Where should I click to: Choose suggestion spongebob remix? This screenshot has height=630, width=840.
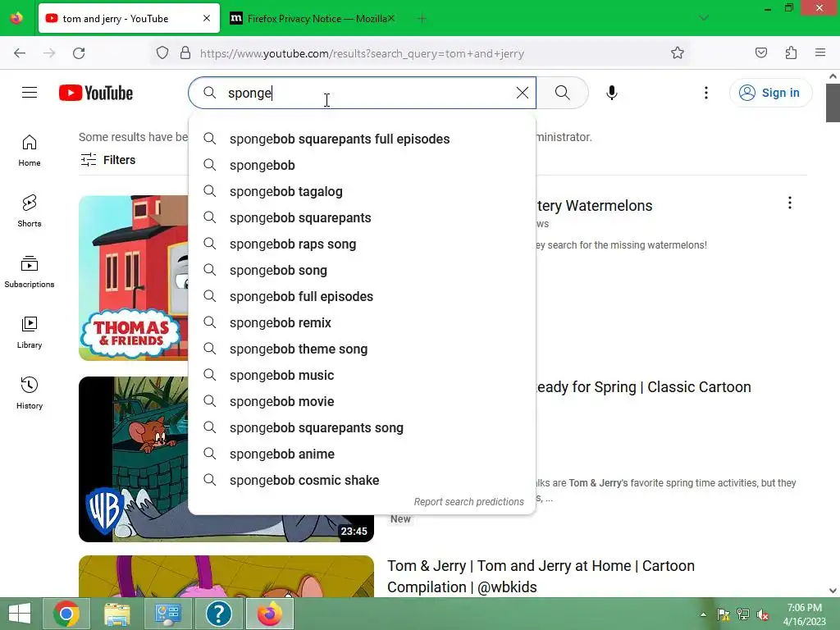click(x=362, y=322)
